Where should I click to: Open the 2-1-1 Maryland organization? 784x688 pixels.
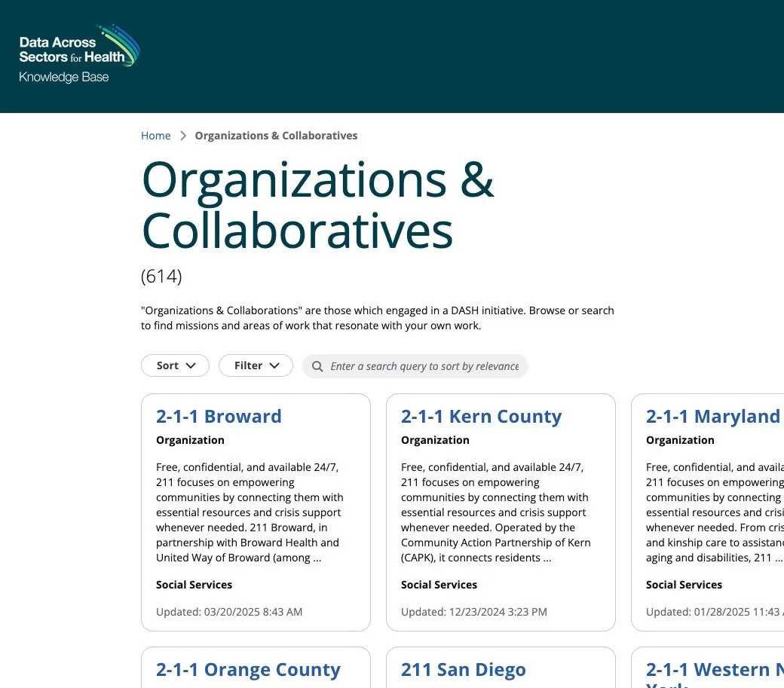tap(713, 416)
